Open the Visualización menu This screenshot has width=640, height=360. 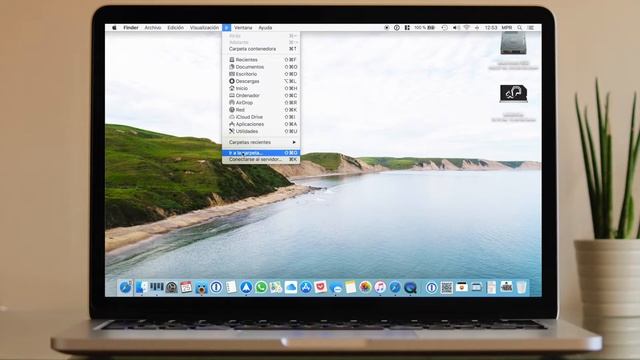pyautogui.click(x=204, y=28)
